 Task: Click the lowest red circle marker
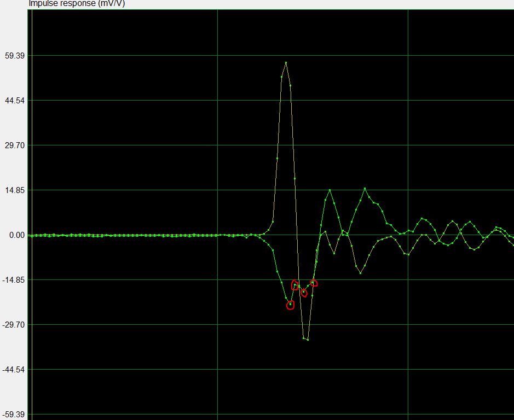pos(290,305)
